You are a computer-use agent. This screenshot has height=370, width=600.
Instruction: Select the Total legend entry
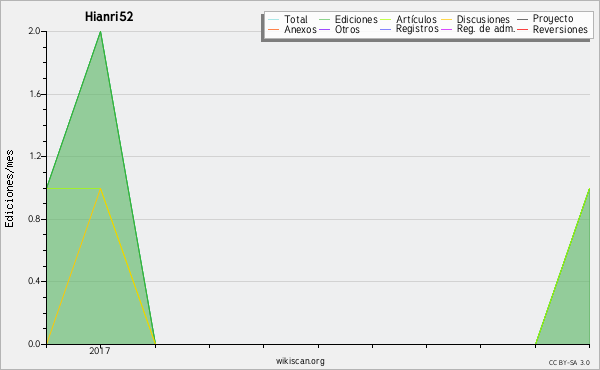pos(288,19)
